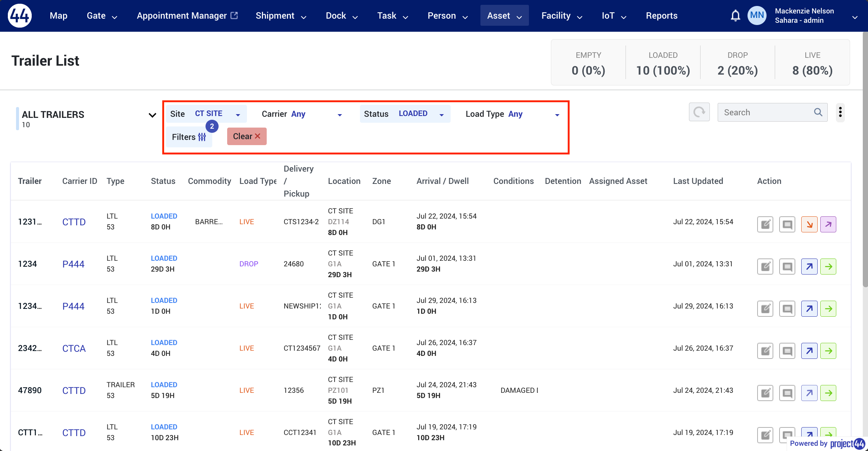
Task: Click the blue arrow action in the NEWSHIP1 row
Action: 809,309
